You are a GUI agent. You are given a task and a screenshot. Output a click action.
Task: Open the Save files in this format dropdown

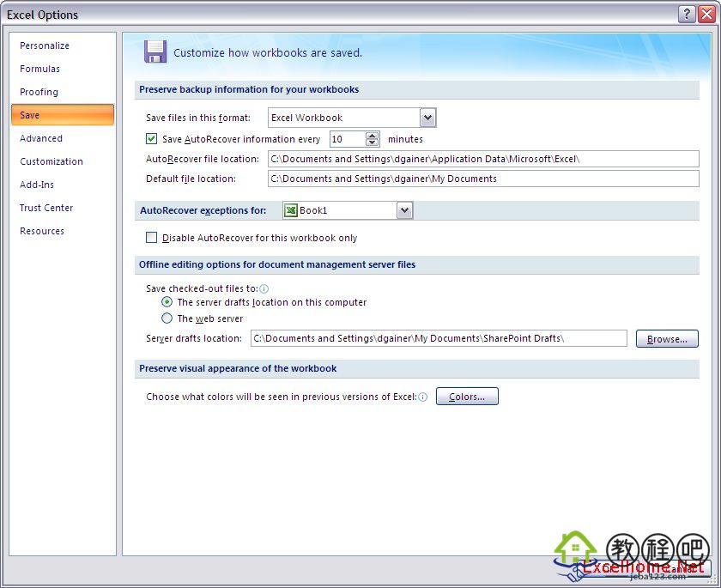click(x=427, y=118)
